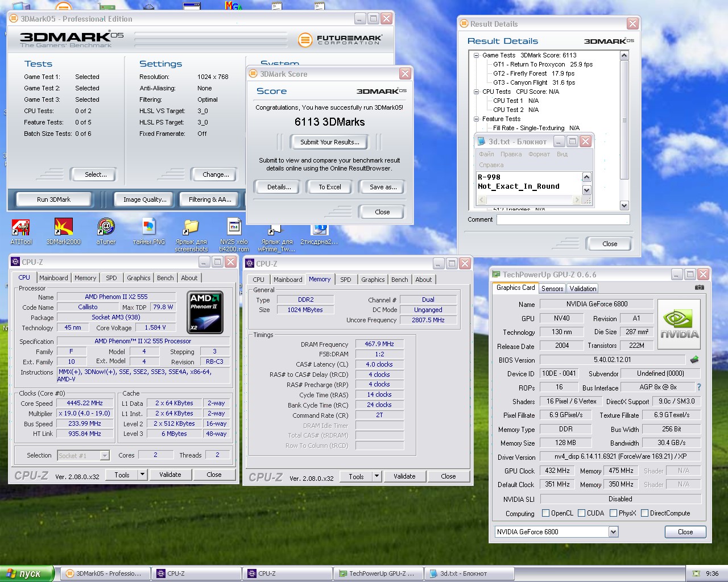
Task: Collapse the CPU Tests tree node
Action: pos(477,92)
